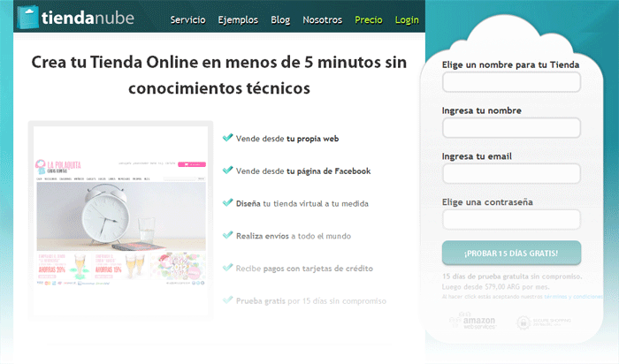Click into the email input field

(511, 173)
